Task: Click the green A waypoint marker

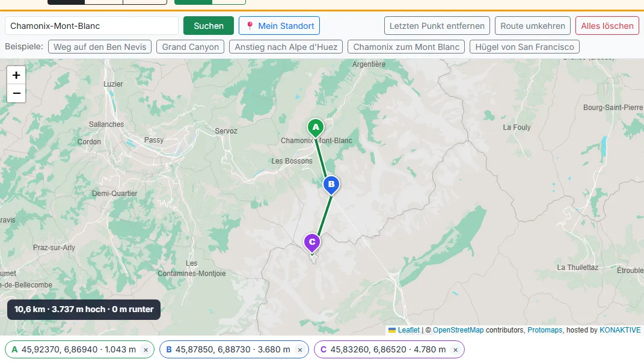Action: coord(316,128)
